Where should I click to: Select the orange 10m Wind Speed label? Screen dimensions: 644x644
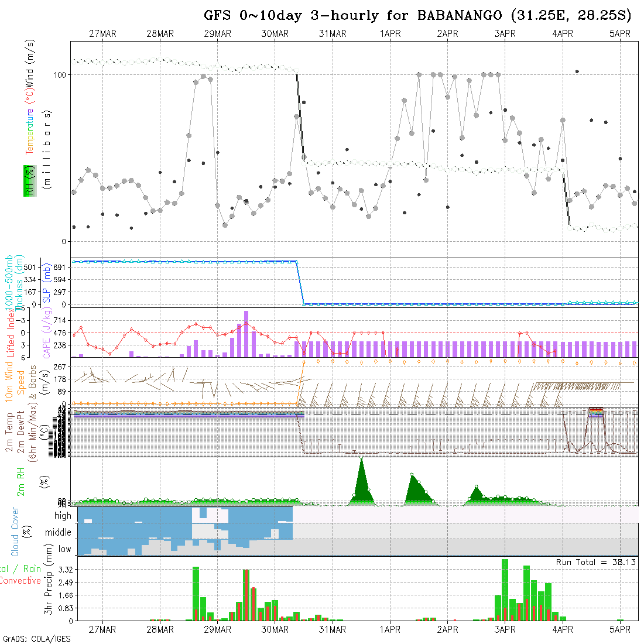(9, 382)
